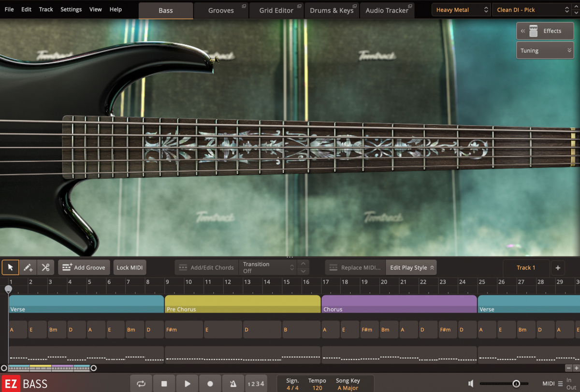Expand the Tuning panel
The height and width of the screenshot is (392, 580).
tap(545, 50)
